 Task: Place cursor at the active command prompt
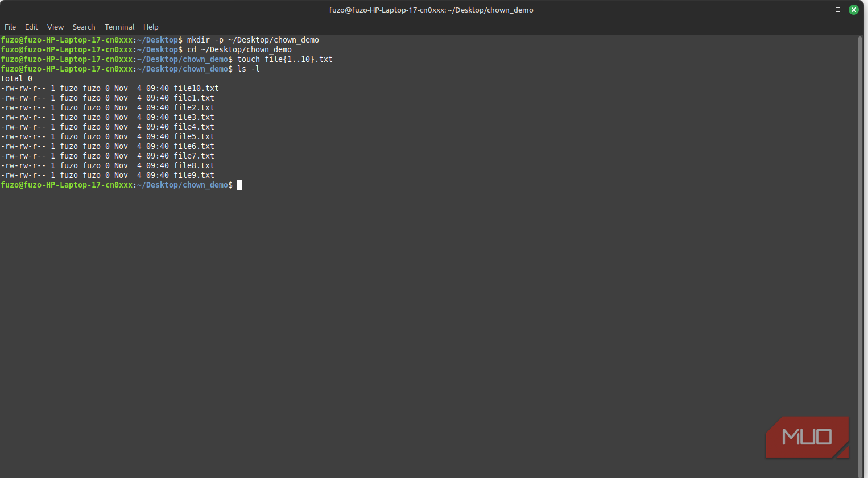tap(239, 185)
